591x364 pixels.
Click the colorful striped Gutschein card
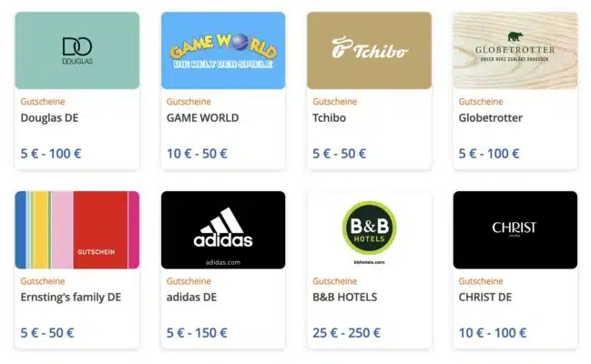[x=76, y=230]
